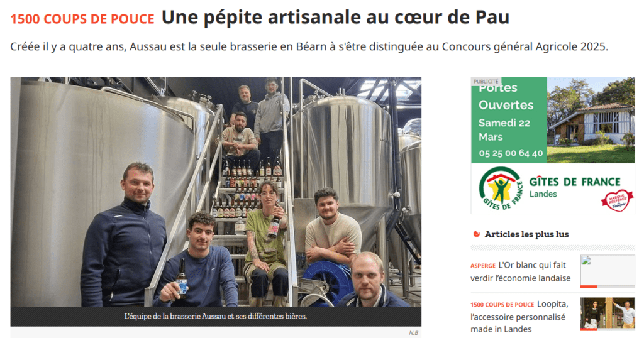Click the N.B photo credit

point(414,333)
